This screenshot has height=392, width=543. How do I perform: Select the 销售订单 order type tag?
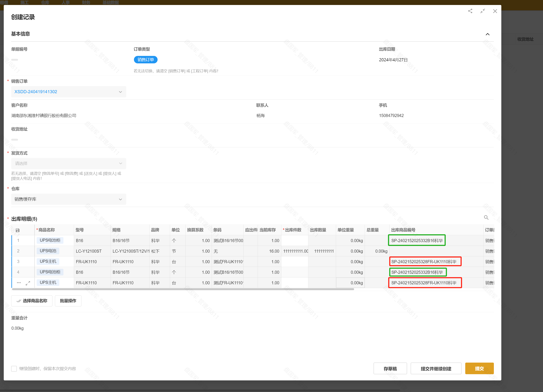tap(145, 60)
